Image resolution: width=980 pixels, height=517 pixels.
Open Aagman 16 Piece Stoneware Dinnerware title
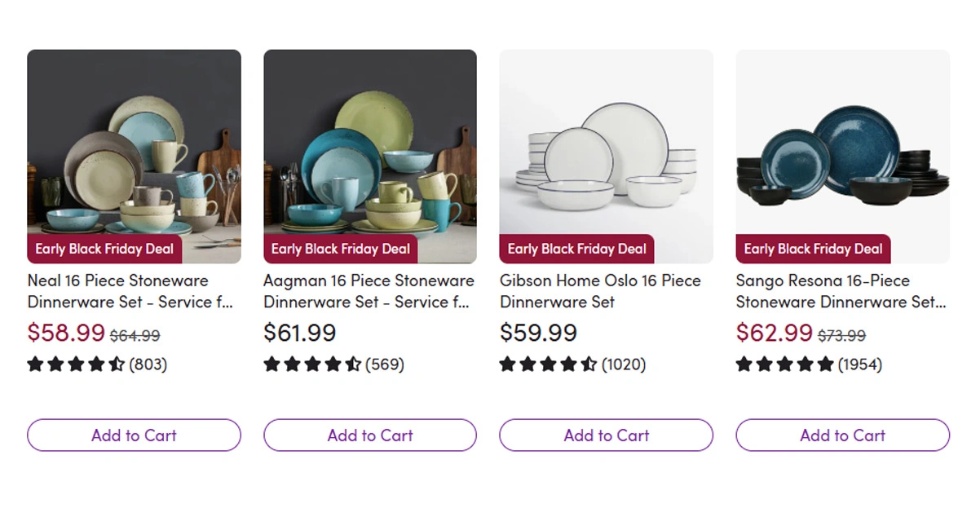click(368, 291)
